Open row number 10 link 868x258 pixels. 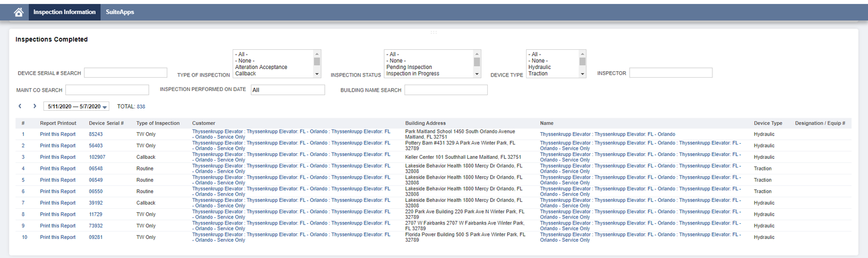[x=24, y=237]
